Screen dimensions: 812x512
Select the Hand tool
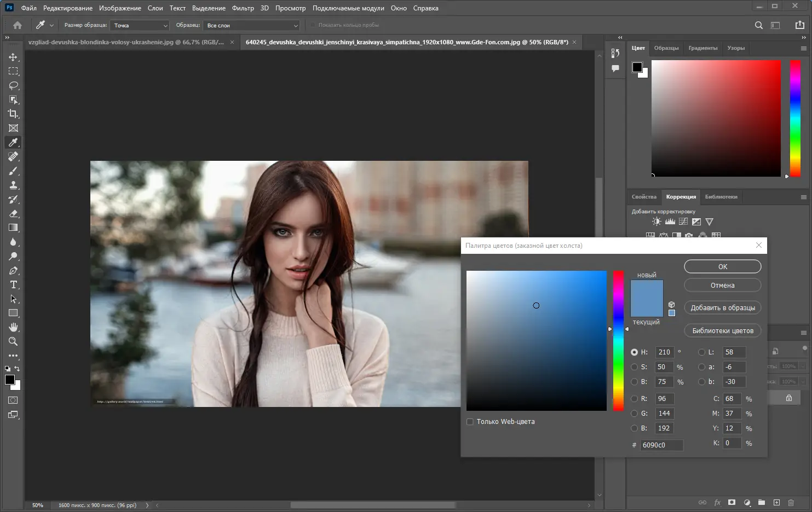[x=13, y=327]
